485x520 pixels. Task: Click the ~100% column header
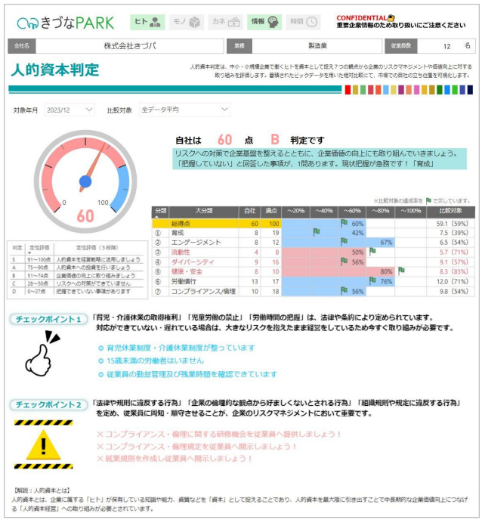(x=411, y=211)
